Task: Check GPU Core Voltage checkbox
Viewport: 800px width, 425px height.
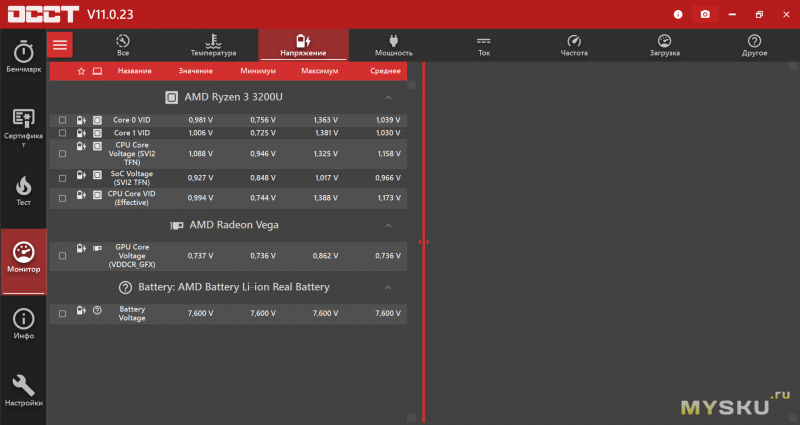Action: click(62, 256)
